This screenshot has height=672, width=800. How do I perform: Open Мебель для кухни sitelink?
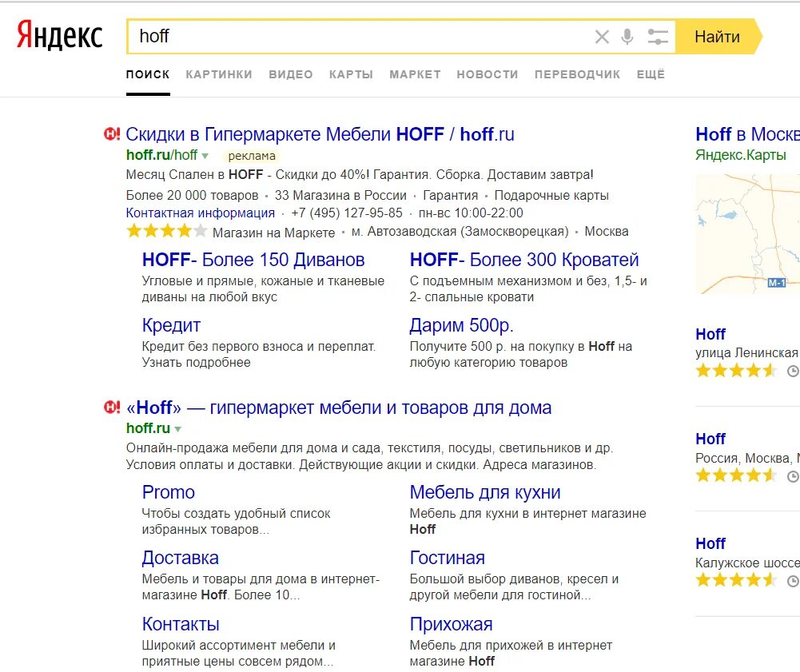[x=484, y=492]
